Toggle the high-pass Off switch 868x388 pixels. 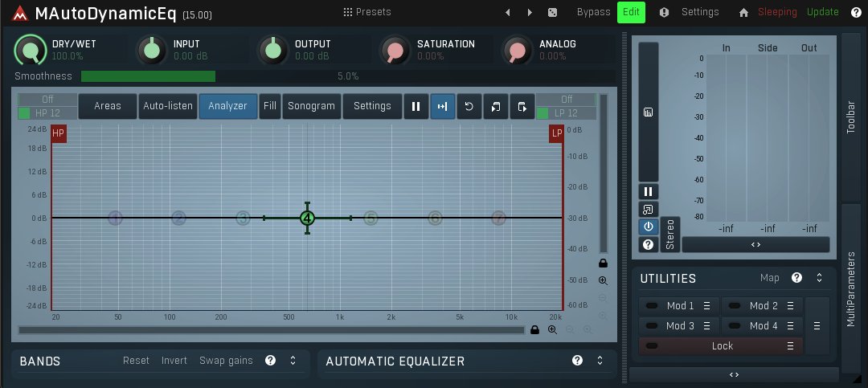point(47,100)
